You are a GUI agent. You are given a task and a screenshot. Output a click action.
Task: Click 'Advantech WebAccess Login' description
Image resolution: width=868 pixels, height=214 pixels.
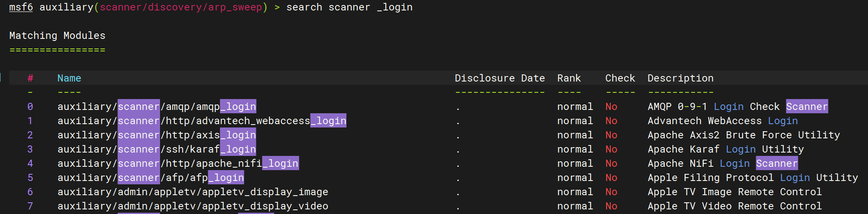(x=723, y=121)
